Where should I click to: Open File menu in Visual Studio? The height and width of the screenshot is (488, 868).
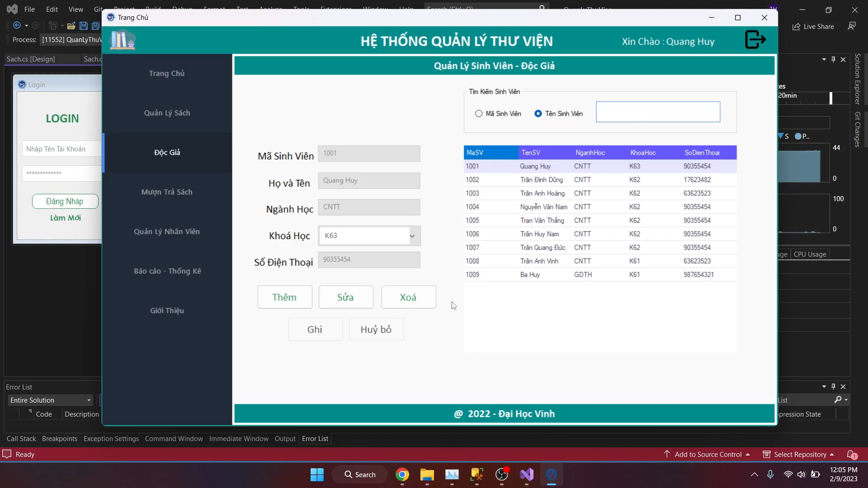point(29,9)
